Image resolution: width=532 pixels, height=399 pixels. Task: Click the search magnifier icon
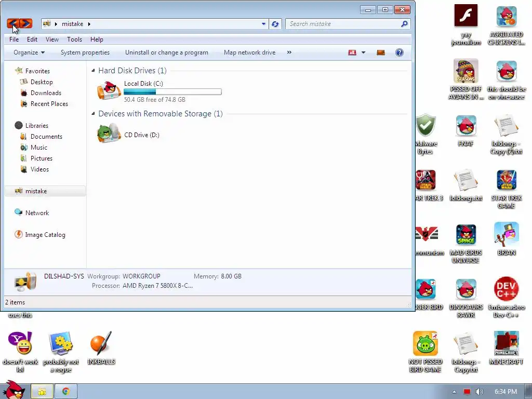404,24
